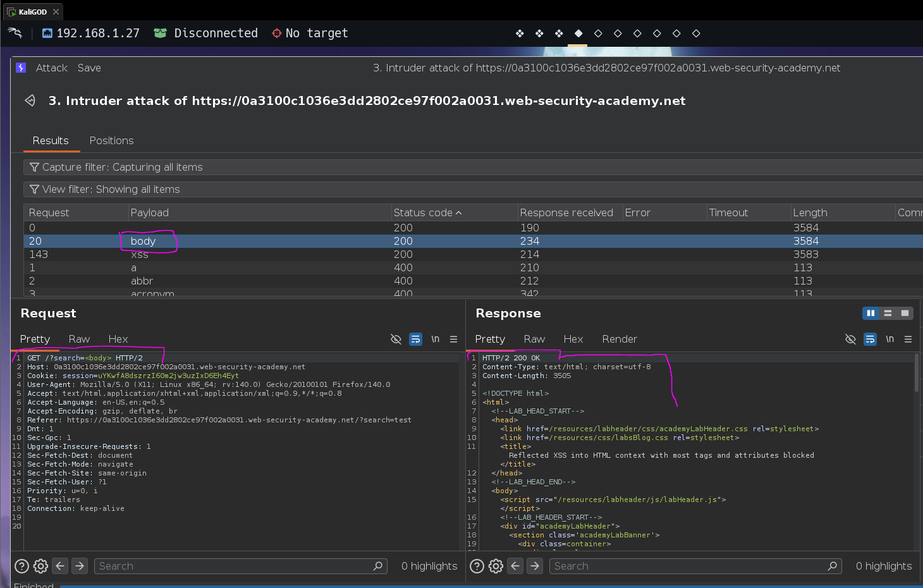Switch Request panel to Hex view
Screen dimensions: 923x588
118,339
